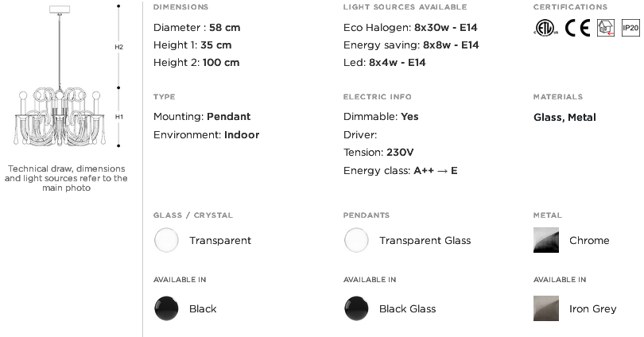Click the technical draw caption text
The width and height of the screenshot is (644, 337).
(66, 178)
